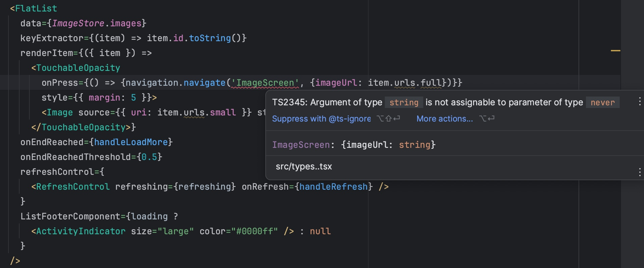The height and width of the screenshot is (268, 644).
Task: Jump to the yellow warning marker in the gutter
Action: coord(616,51)
